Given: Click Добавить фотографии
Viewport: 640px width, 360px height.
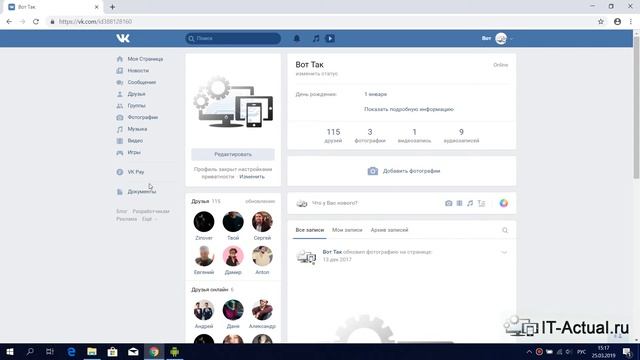Looking at the screenshot, I should [404, 171].
